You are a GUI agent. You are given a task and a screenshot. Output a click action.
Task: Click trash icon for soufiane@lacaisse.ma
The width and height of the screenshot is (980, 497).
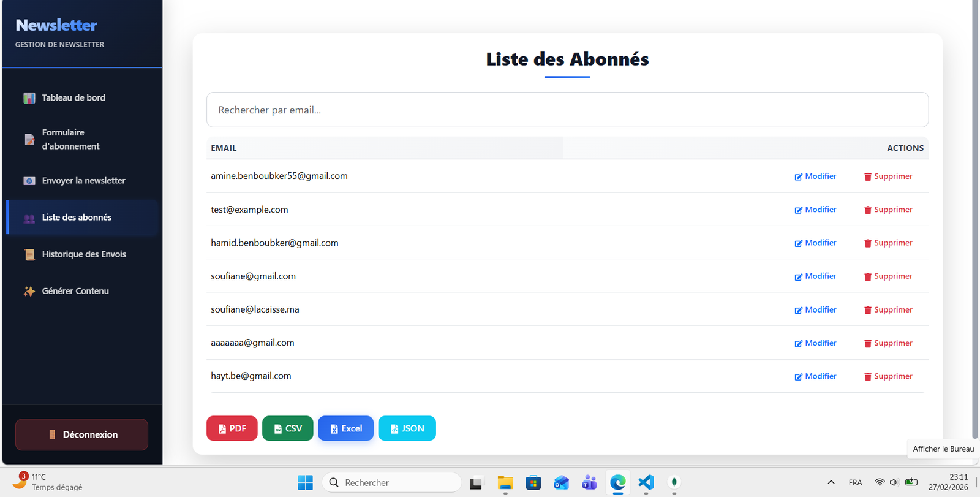[867, 310]
